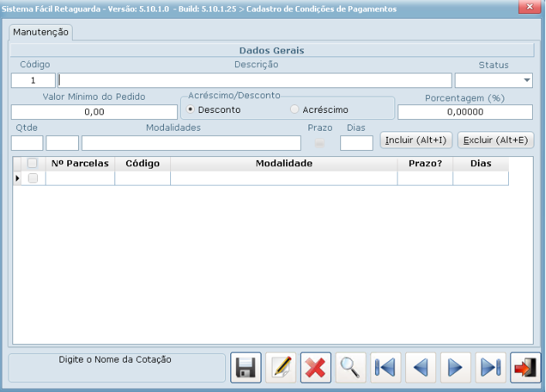Click the Save floppy disk icon
This screenshot has width=546, height=392.
246,368
